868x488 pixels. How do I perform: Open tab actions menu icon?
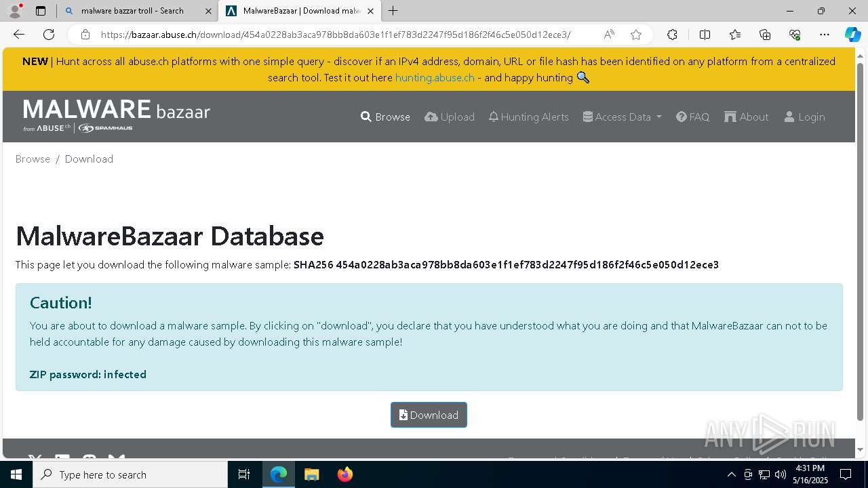click(41, 11)
